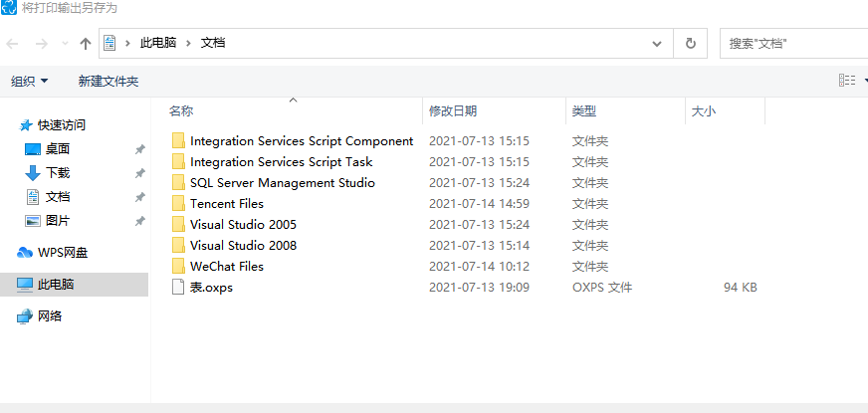
Task: Sort by the 名称 column header
Action: tap(181, 111)
